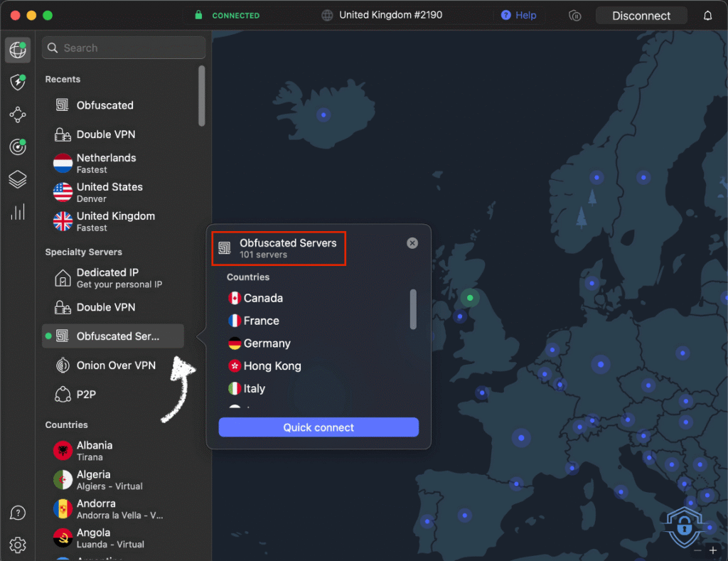Select Onion Over VPN specialty server

[113, 365]
